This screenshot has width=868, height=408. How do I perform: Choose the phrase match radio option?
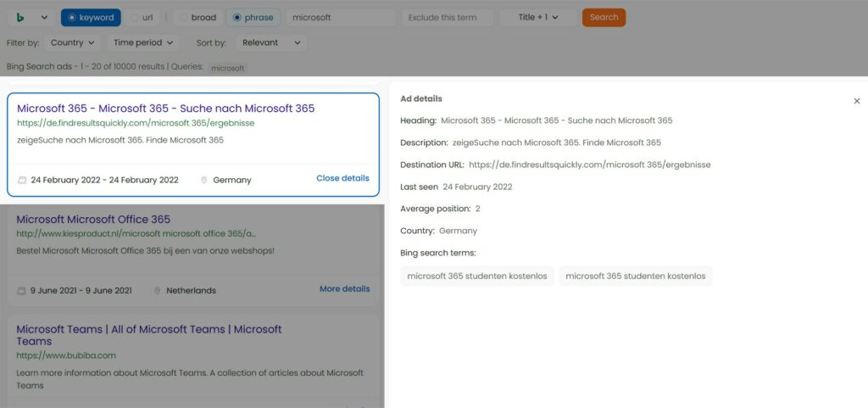[253, 18]
